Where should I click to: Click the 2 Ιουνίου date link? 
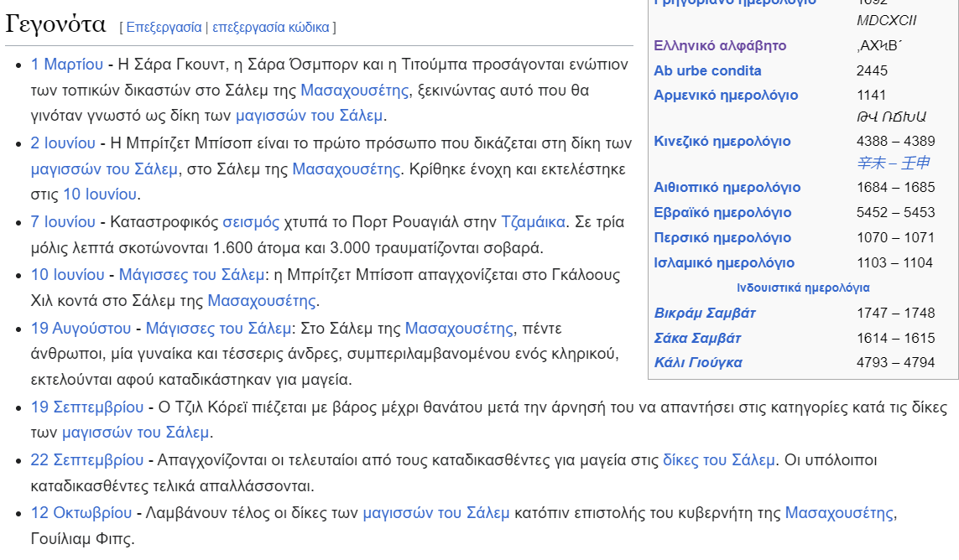click(x=63, y=143)
